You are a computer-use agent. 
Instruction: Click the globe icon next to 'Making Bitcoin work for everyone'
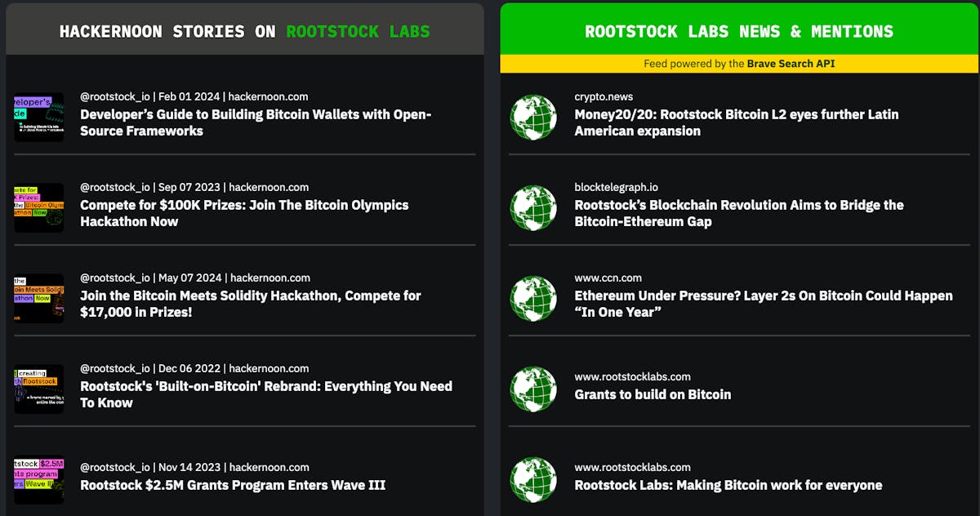coord(533,480)
